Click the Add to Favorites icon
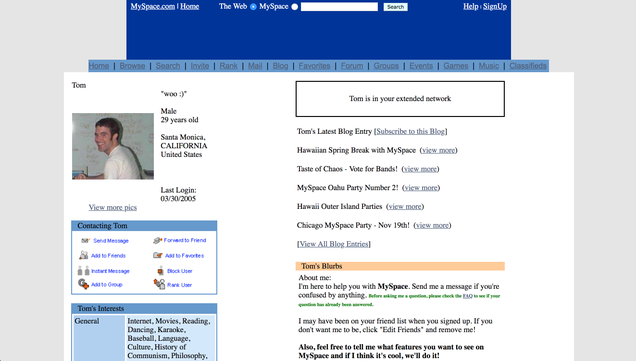 point(158,255)
